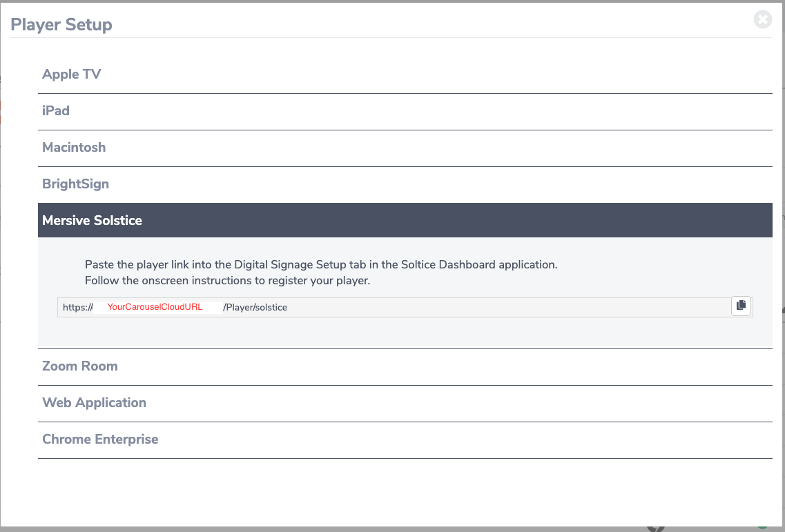This screenshot has width=785, height=532.
Task: Expand the Zoom Room section
Action: (x=405, y=366)
